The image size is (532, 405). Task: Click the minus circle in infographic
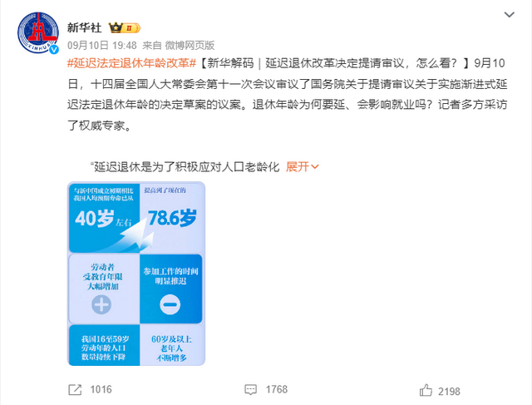pos(170,304)
